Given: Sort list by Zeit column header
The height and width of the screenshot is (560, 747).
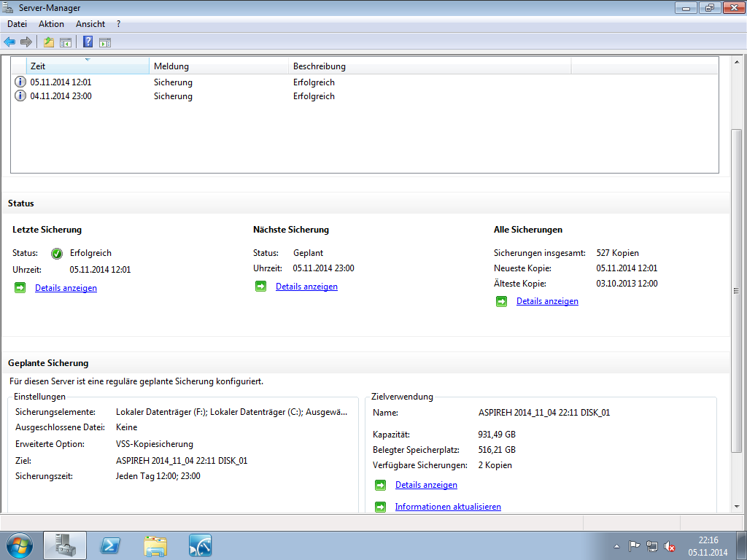Looking at the screenshot, I should [88, 66].
